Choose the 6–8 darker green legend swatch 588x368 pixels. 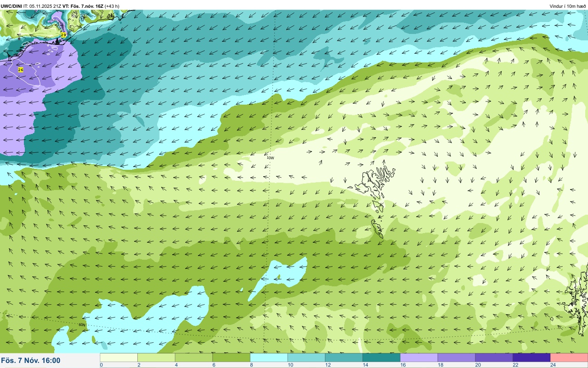[x=232, y=357]
